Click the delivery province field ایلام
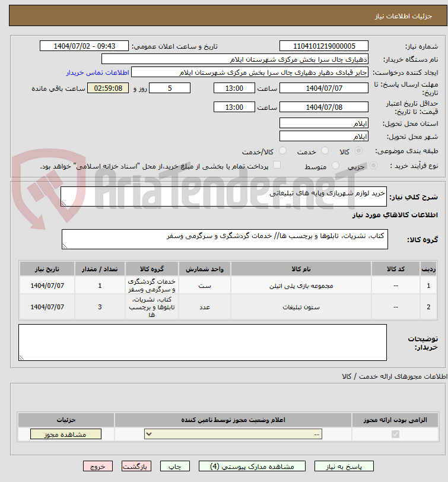Screen dimensions: 448x482 (324, 123)
